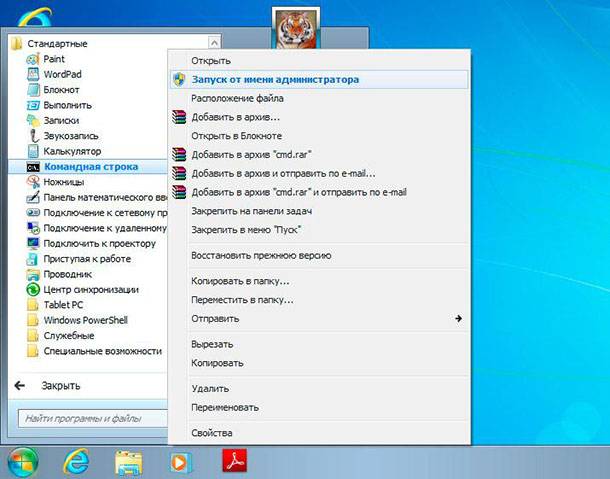Viewport: 610px width, 479px height.
Task: Choose Расположение файла
Action: [x=319, y=98]
